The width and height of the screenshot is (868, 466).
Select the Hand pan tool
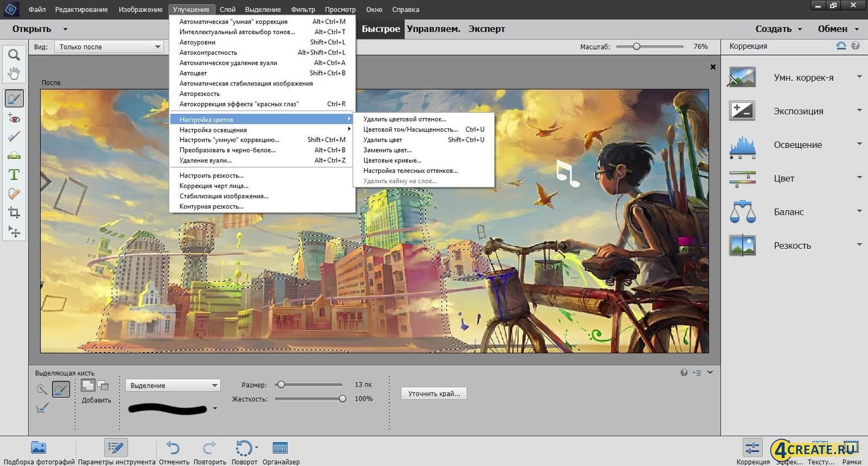(14, 73)
